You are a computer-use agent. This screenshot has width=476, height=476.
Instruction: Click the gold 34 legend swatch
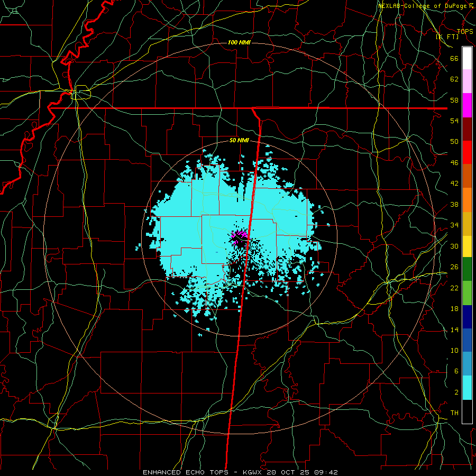[467, 224]
